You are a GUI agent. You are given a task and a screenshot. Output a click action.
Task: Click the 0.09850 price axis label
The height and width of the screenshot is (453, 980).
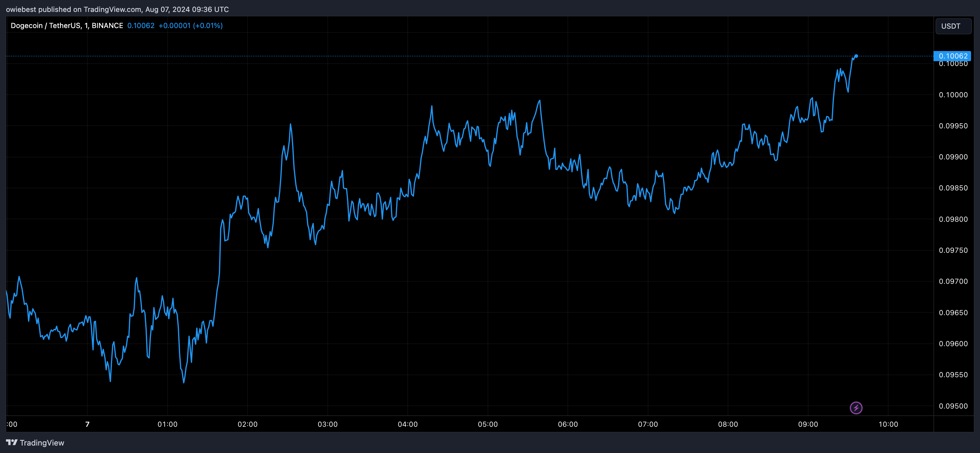coord(953,188)
